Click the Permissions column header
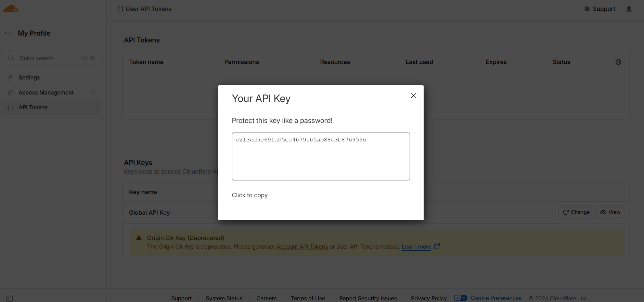The width and height of the screenshot is (644, 302). [x=242, y=62]
